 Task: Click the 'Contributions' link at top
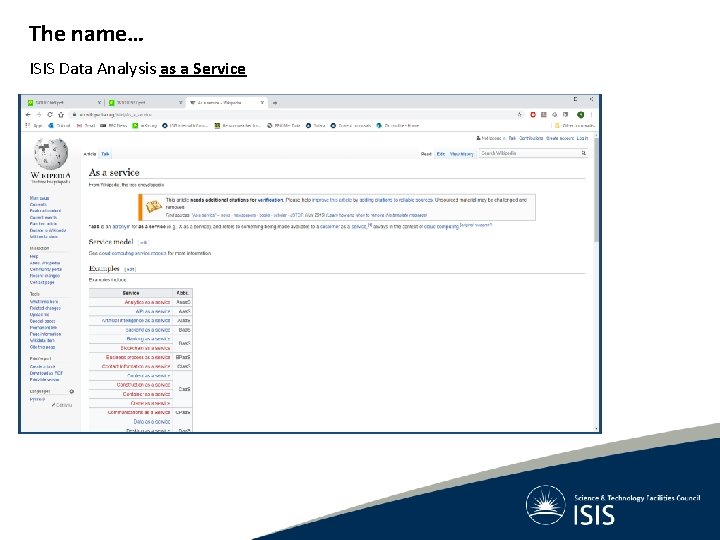pos(531,138)
